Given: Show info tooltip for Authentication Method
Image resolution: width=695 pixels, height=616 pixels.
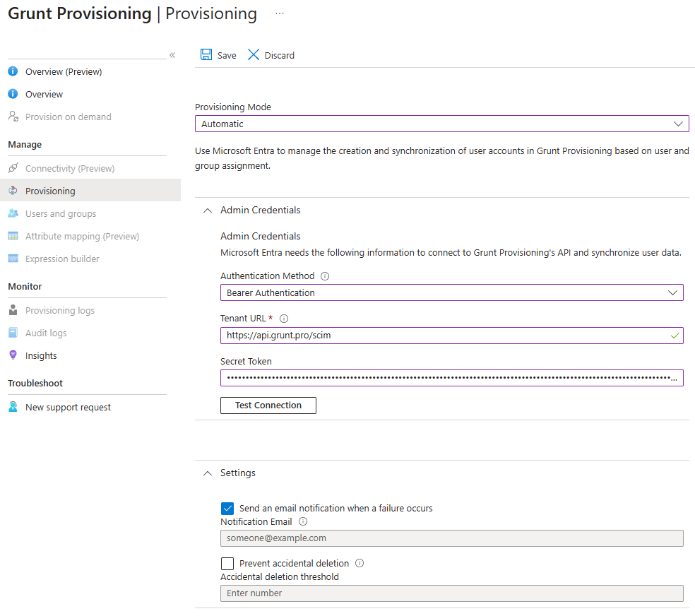Looking at the screenshot, I should pyautogui.click(x=325, y=276).
